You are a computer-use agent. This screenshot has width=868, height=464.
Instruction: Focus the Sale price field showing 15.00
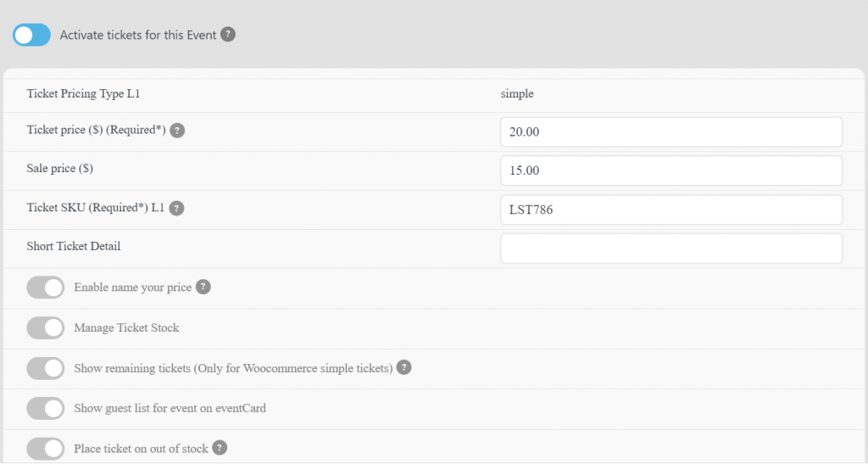pyautogui.click(x=671, y=171)
